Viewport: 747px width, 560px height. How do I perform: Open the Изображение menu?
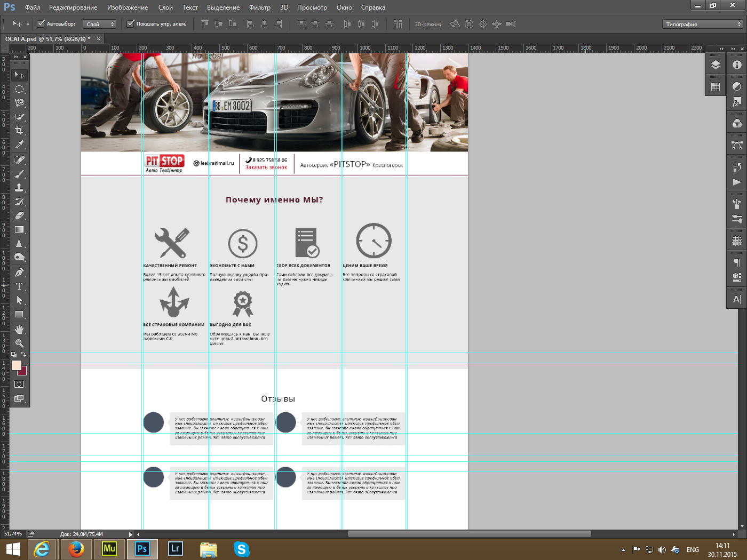(128, 7)
